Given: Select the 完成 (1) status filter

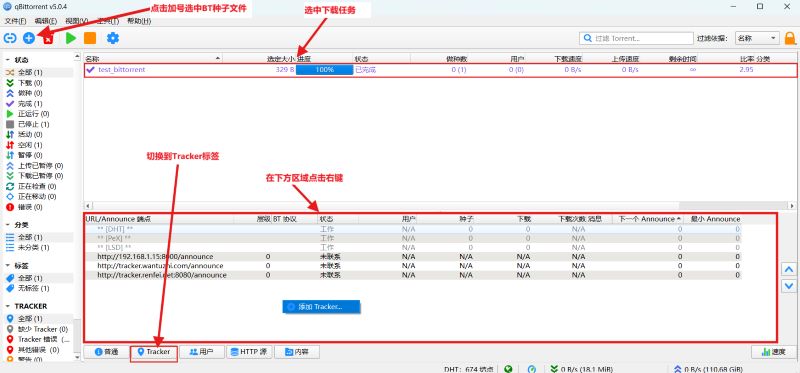Looking at the screenshot, I should click(31, 104).
